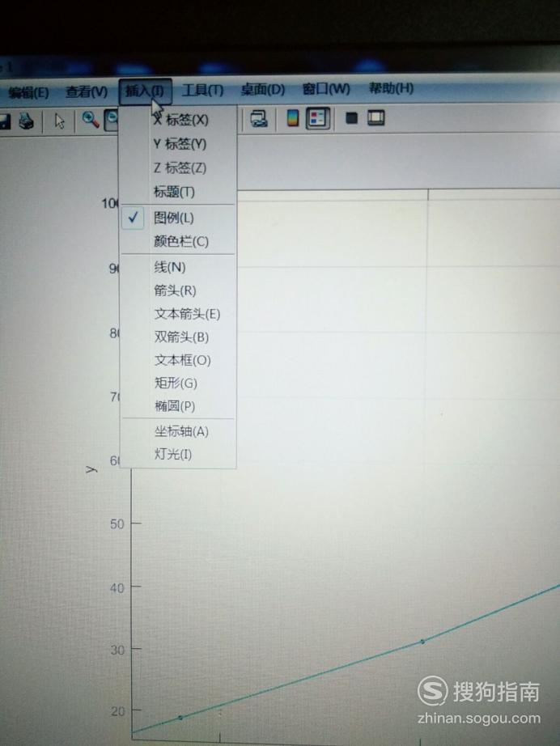The width and height of the screenshot is (560, 746).
Task: Select 箭头(R) to insert an arrow
Action: click(x=177, y=290)
